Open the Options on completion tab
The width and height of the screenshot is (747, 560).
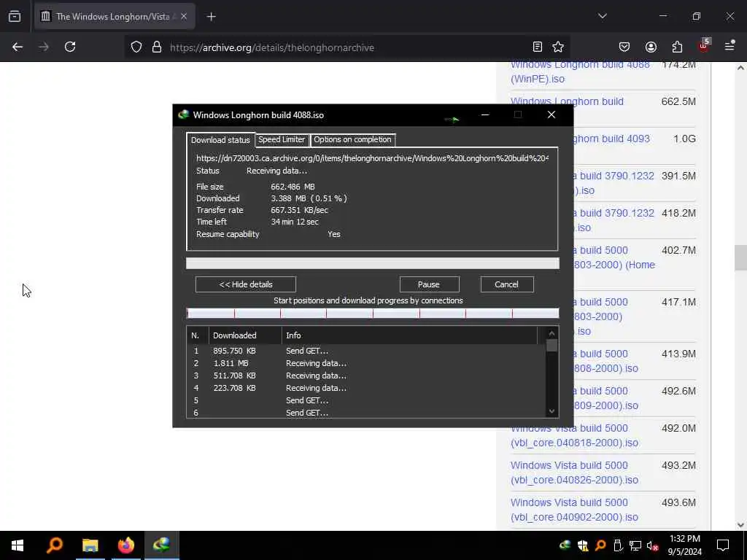[x=352, y=139]
